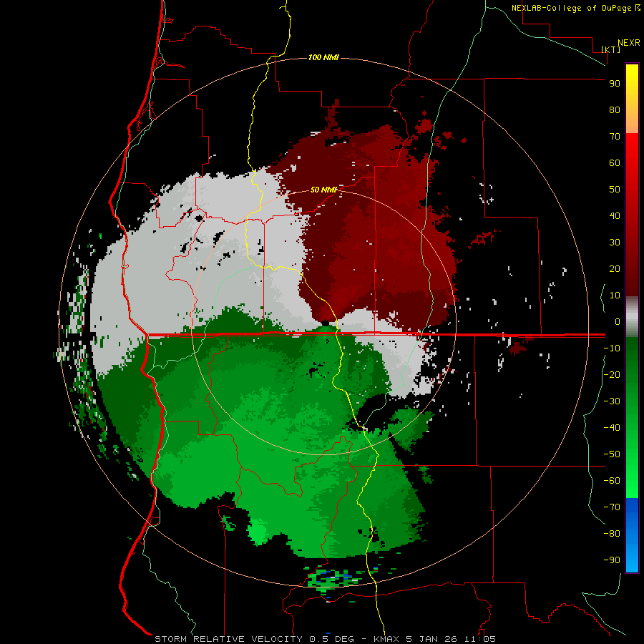Image resolution: width=644 pixels, height=644 pixels.
Task: Click the 40 value on the velocity scale
Action: pos(615,216)
